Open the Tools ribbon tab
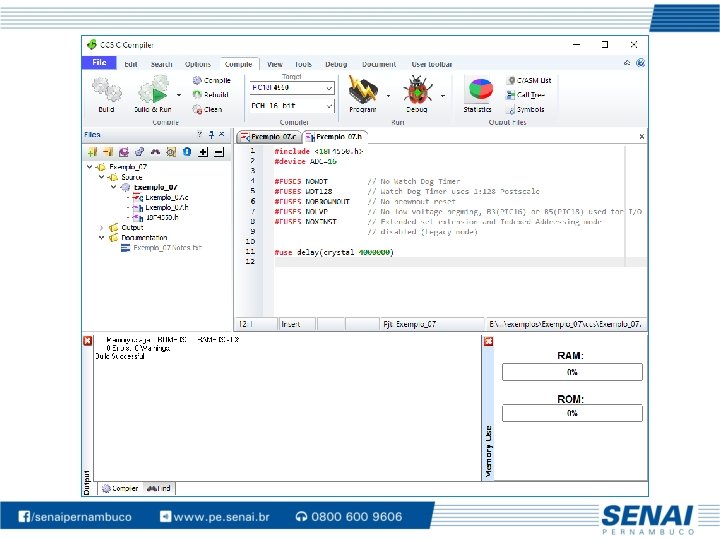720x540 pixels. pos(303,64)
